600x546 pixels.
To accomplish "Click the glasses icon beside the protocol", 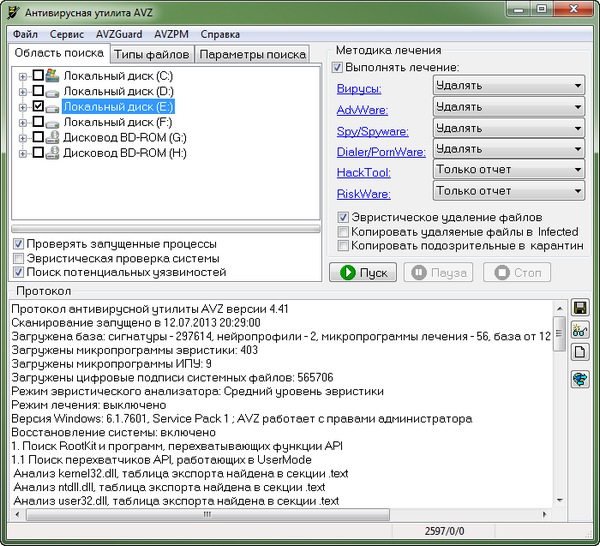I will coord(580,330).
